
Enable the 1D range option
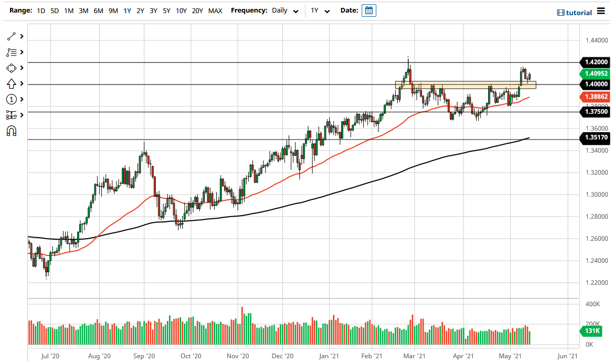[40, 10]
